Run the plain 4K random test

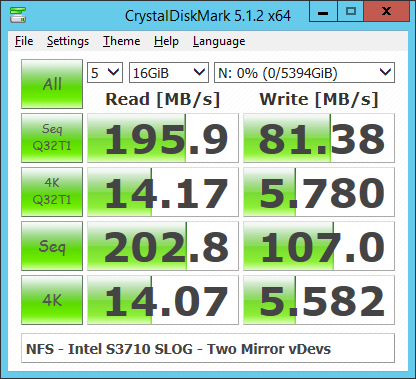coord(52,300)
